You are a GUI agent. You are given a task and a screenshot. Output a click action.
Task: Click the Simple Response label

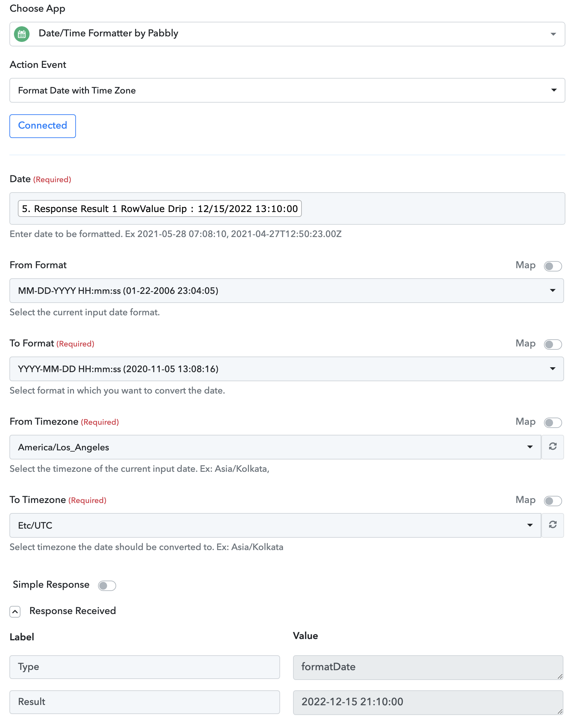pos(51,585)
